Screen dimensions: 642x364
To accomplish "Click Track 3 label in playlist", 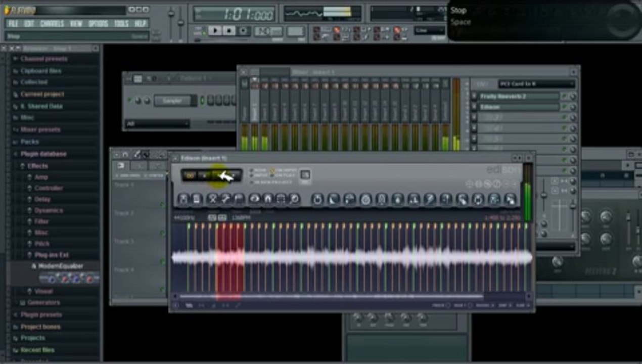I will point(124,242).
